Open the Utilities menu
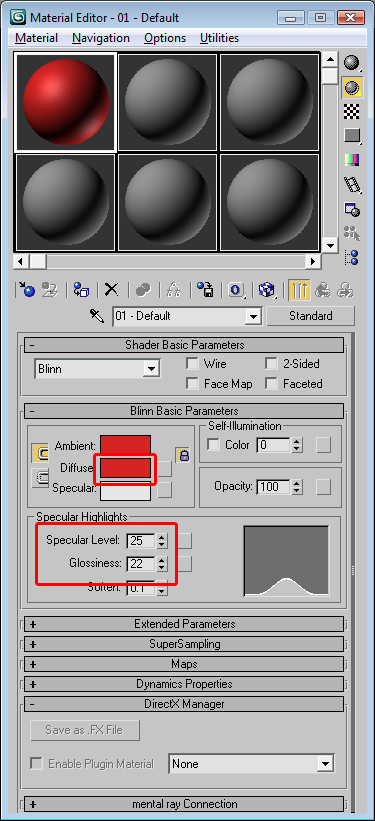The width and height of the screenshot is (375, 821). (x=219, y=38)
